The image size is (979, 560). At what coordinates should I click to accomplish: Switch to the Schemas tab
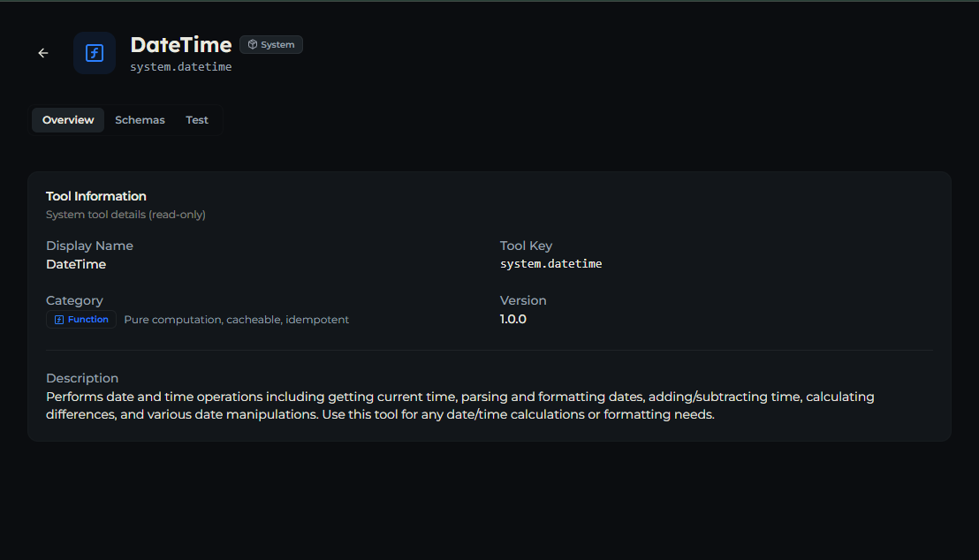tap(140, 120)
